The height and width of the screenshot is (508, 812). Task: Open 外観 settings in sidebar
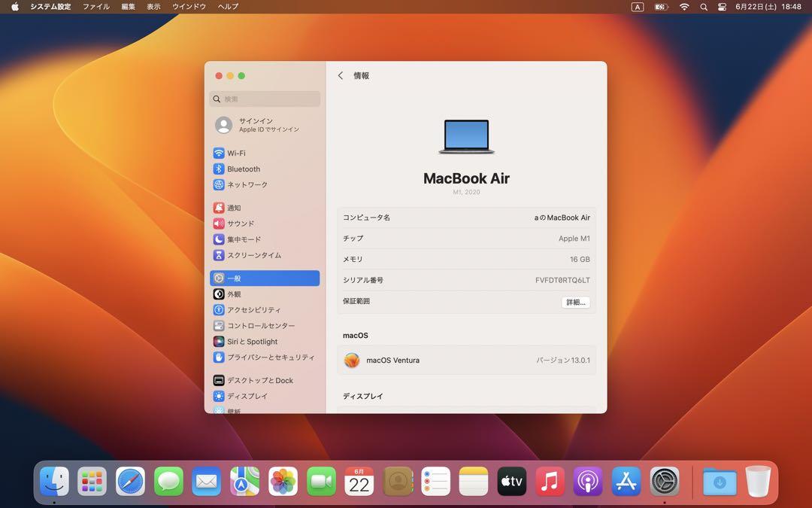[265, 294]
